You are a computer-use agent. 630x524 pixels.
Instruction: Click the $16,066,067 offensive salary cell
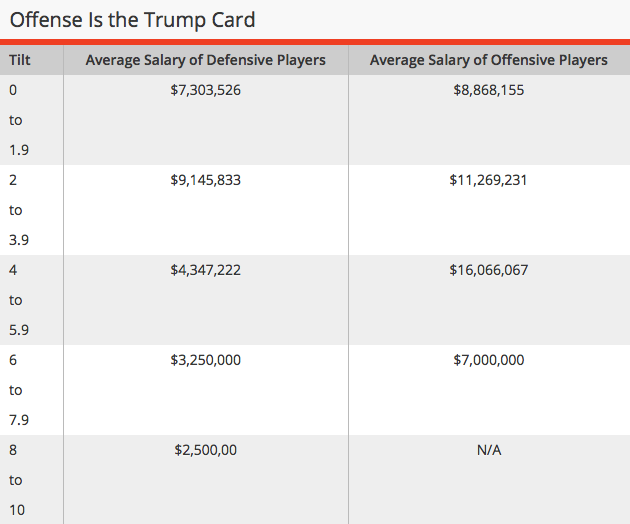(x=488, y=270)
